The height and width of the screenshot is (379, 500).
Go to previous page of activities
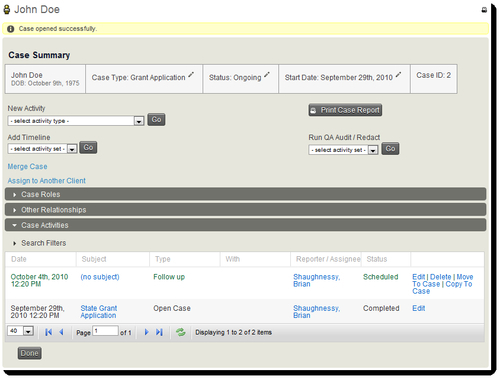point(61,332)
